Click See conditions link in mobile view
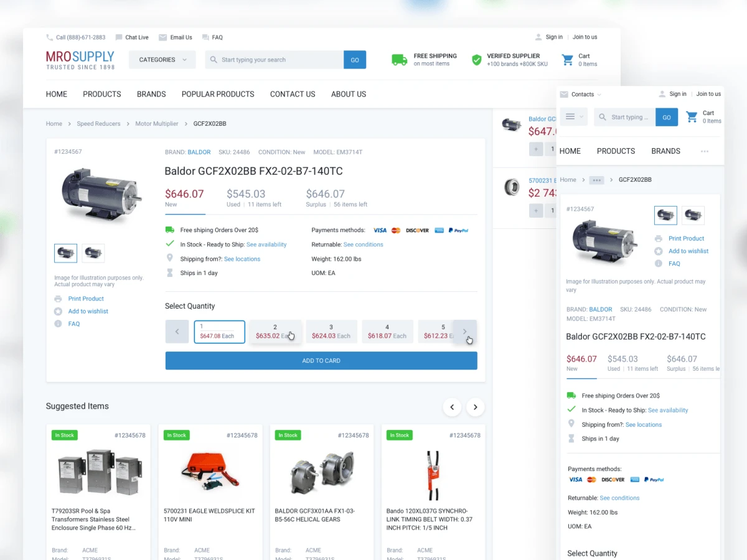 [x=619, y=498]
